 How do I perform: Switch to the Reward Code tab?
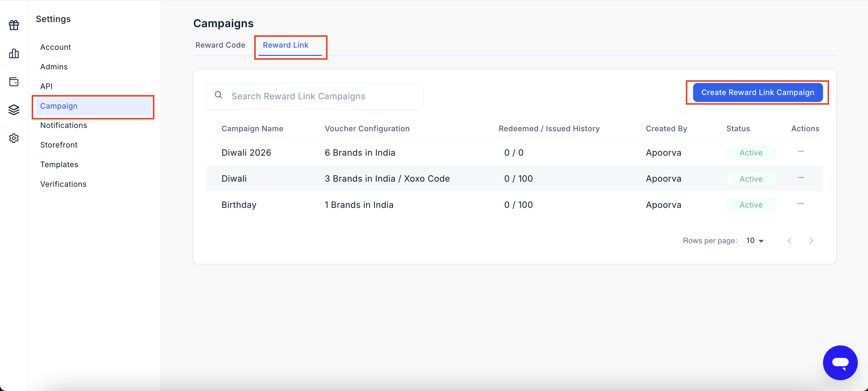click(x=220, y=45)
